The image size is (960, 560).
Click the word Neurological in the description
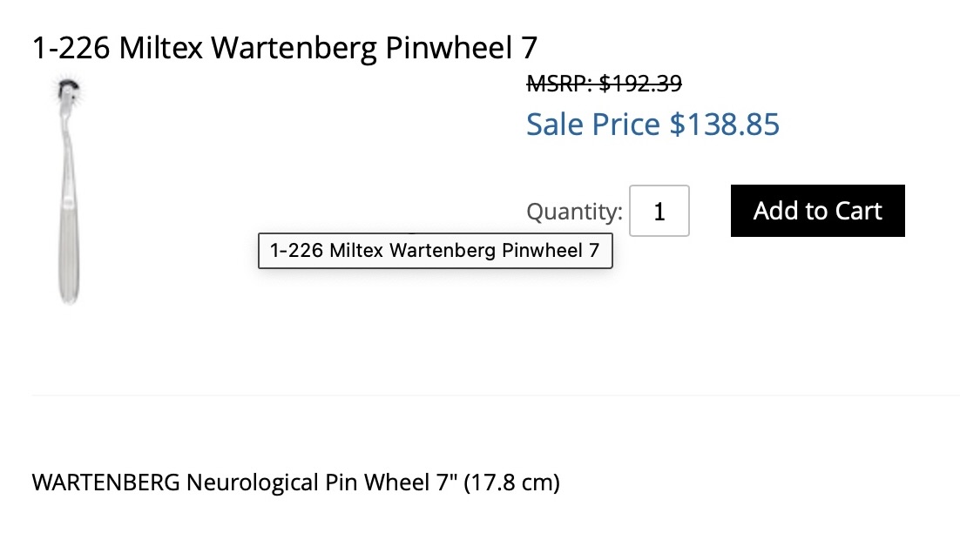click(253, 482)
